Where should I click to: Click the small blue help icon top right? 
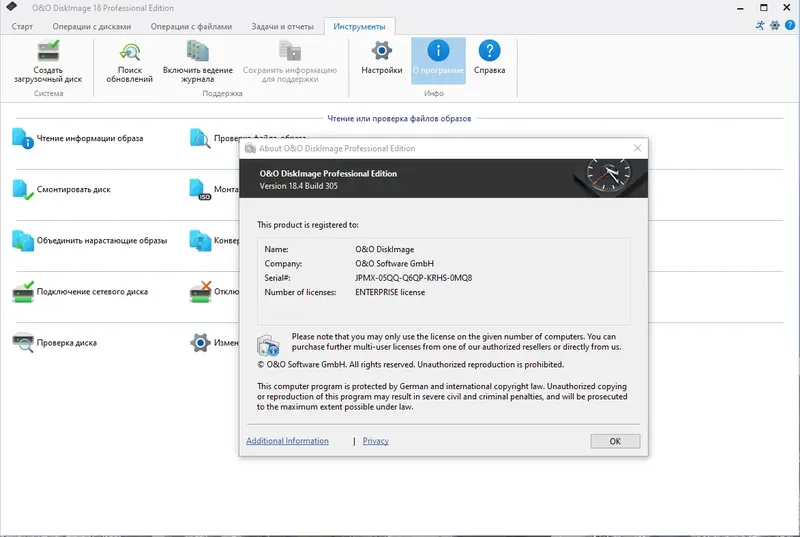tap(790, 25)
